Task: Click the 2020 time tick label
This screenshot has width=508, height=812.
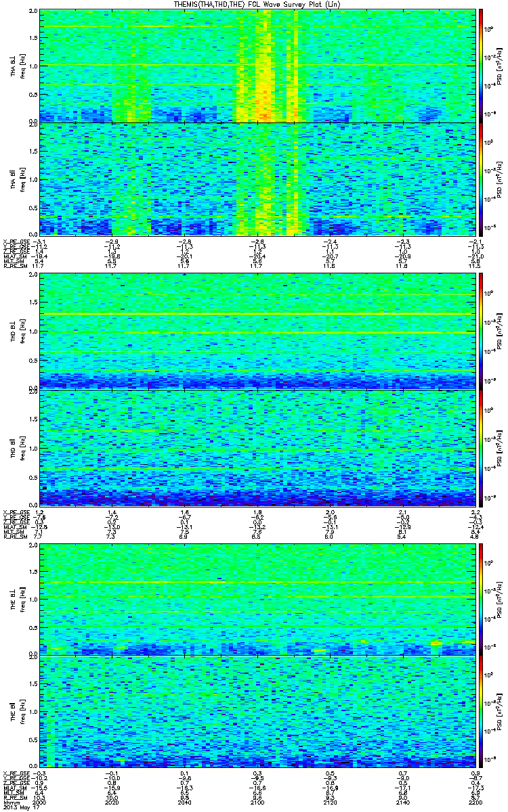Action: pos(112,803)
